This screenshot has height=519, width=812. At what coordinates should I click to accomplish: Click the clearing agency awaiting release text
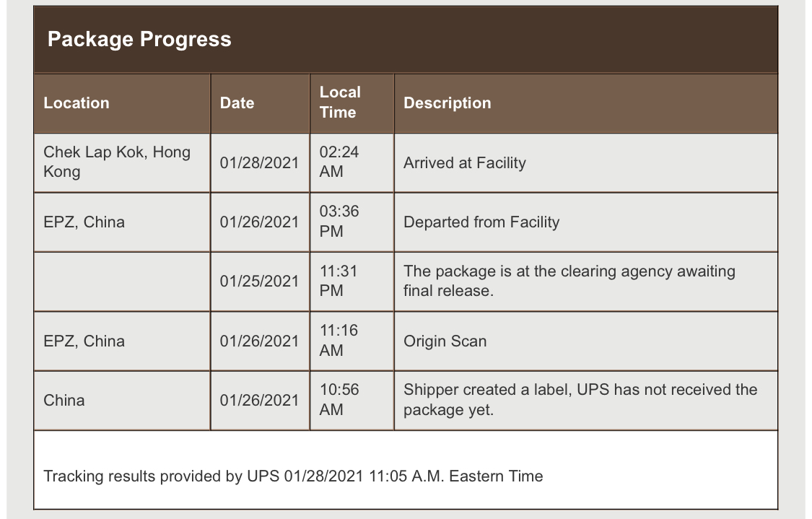coord(569,281)
